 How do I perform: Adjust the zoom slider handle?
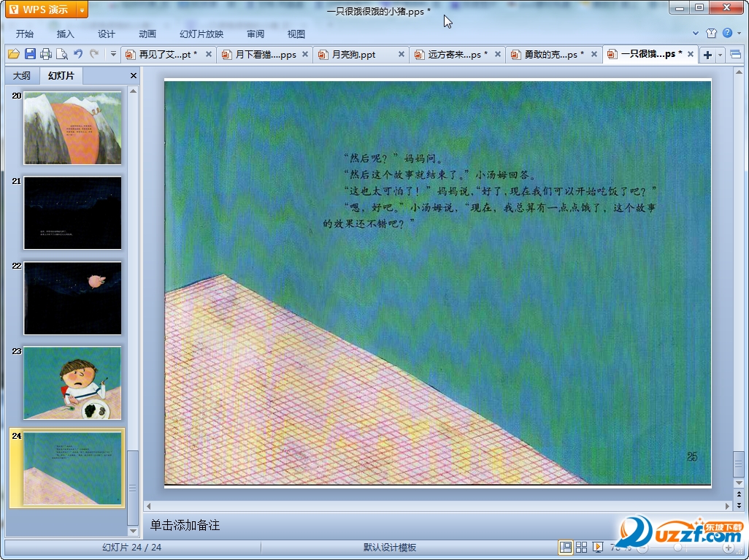pos(677,548)
